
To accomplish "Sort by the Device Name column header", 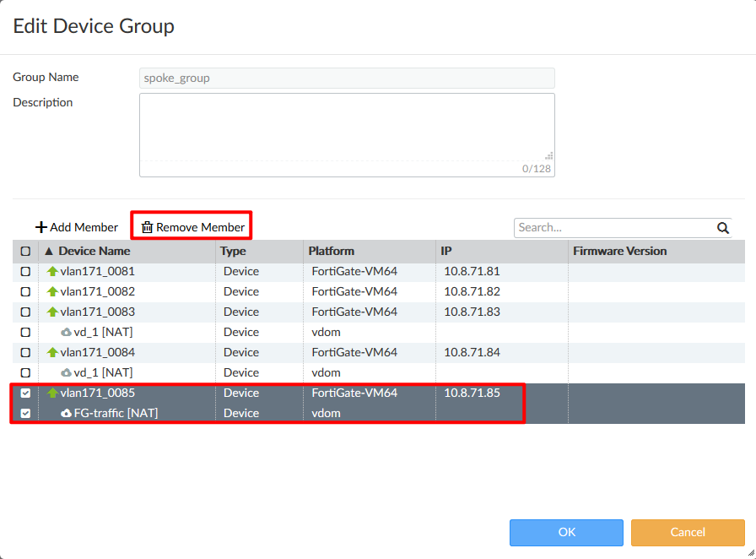I will [x=94, y=251].
